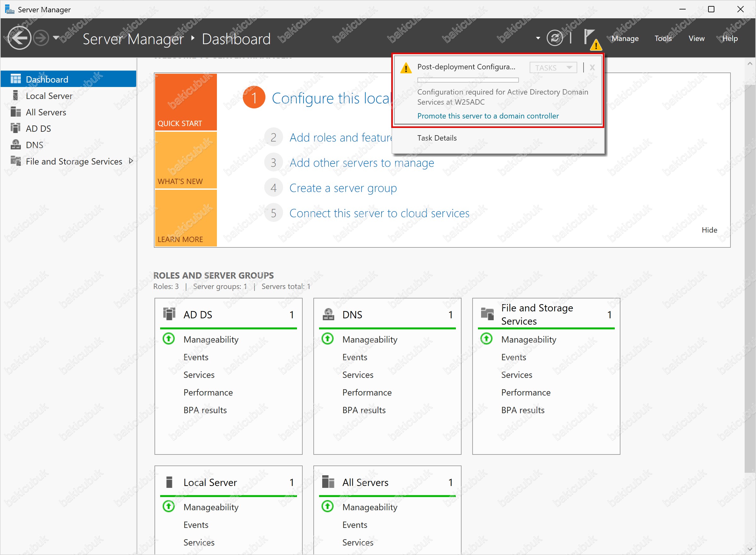Click the DNS tile role icon
The image size is (756, 555).
(x=328, y=314)
